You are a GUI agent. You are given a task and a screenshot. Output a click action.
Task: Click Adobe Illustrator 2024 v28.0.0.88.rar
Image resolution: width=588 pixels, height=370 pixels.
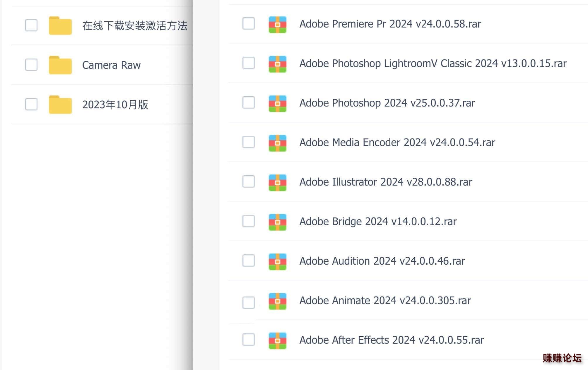[x=386, y=182]
